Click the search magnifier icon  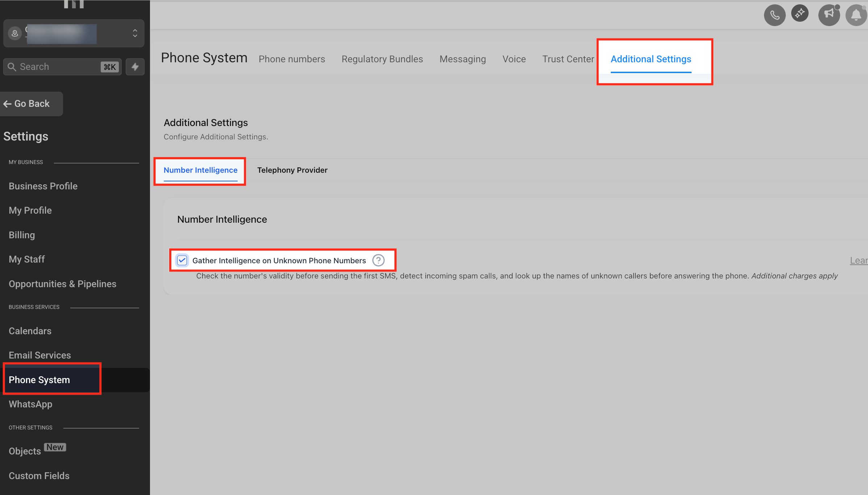[12, 67]
